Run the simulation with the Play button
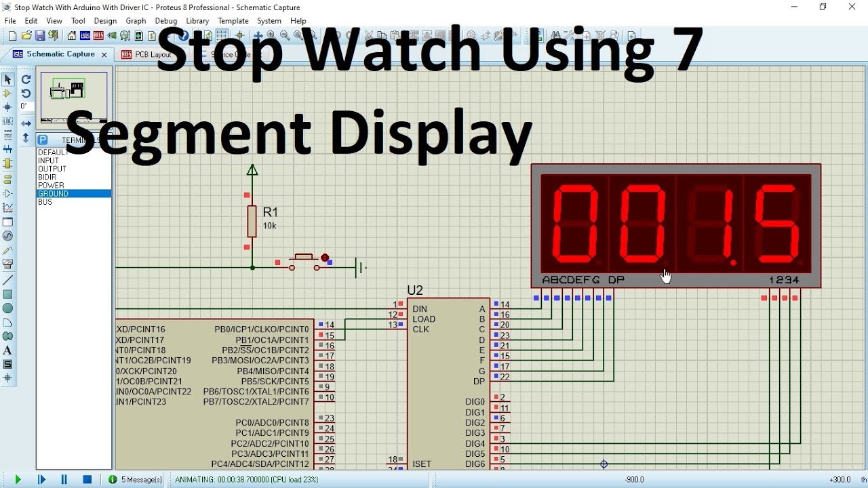Image resolution: width=868 pixels, height=488 pixels. [18, 479]
